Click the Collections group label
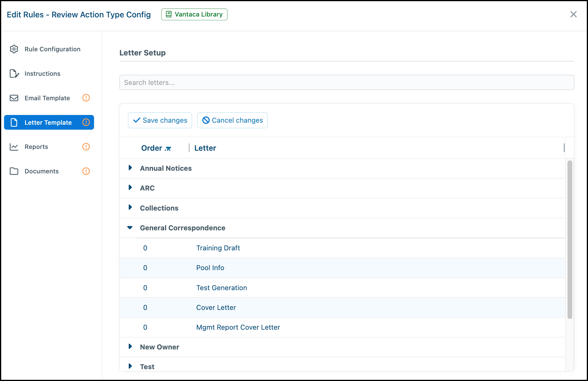This screenshot has height=381, width=588. point(159,208)
